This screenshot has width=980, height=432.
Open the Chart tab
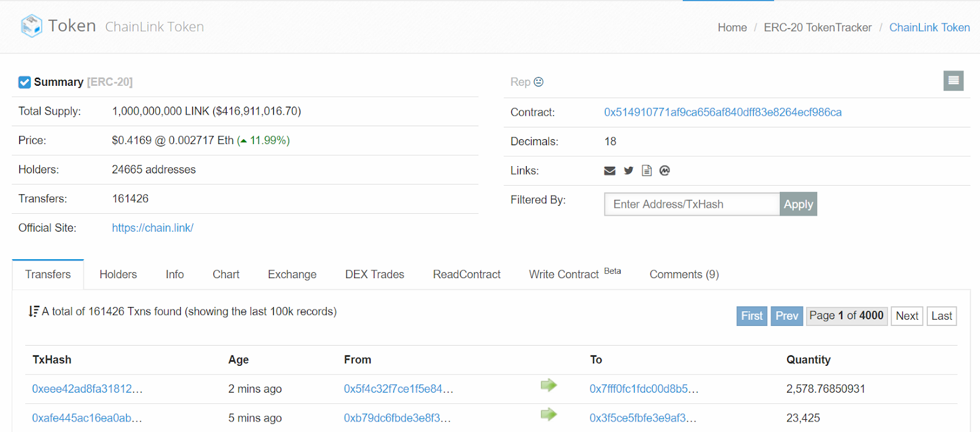(226, 275)
